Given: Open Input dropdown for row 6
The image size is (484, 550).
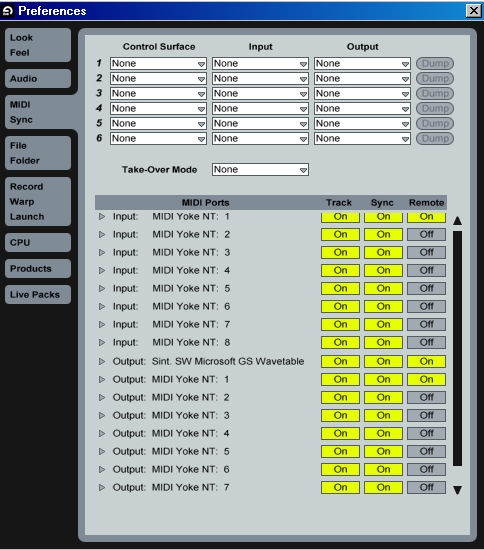Looking at the screenshot, I should [x=260, y=139].
